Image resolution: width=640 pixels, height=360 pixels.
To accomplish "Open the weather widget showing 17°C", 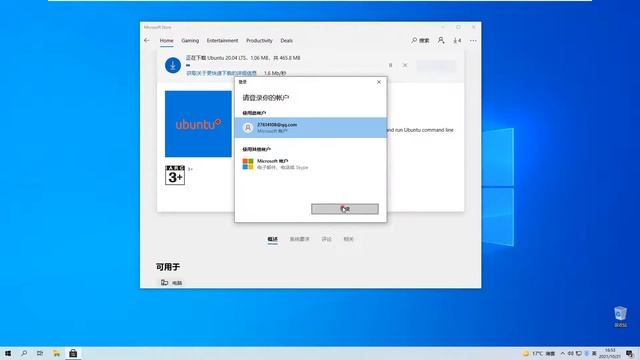I will tap(539, 353).
